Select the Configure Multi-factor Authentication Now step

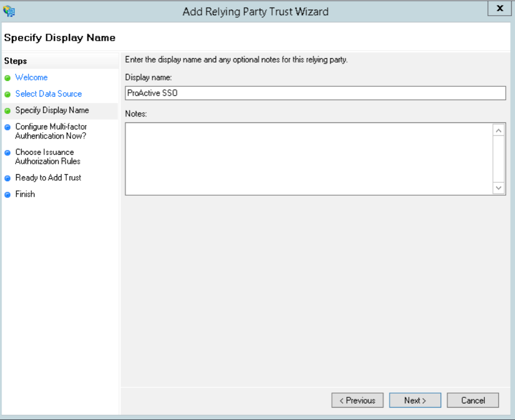pos(51,131)
